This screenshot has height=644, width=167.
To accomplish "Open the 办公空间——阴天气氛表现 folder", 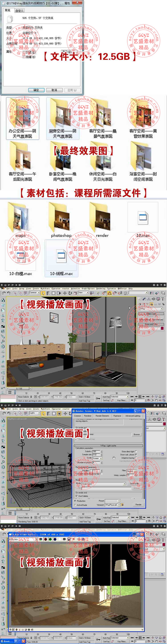I will click(x=23, y=118).
